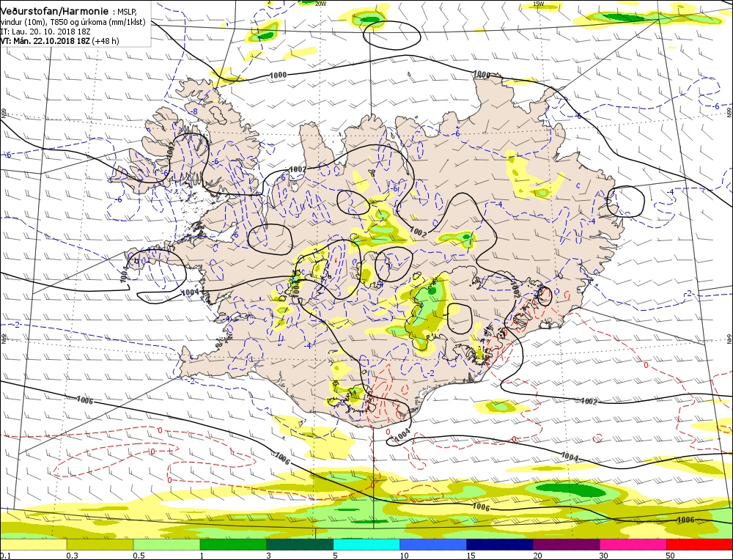Click the '0.5' legend value

coord(138,556)
